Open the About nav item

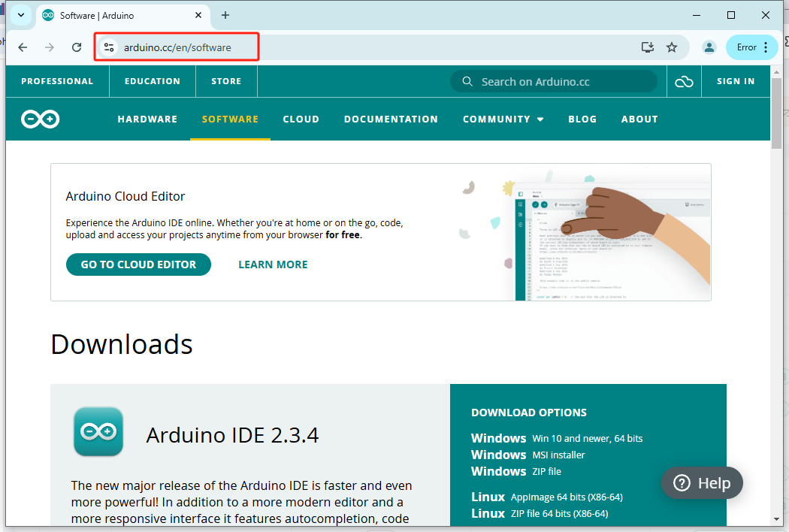click(639, 119)
